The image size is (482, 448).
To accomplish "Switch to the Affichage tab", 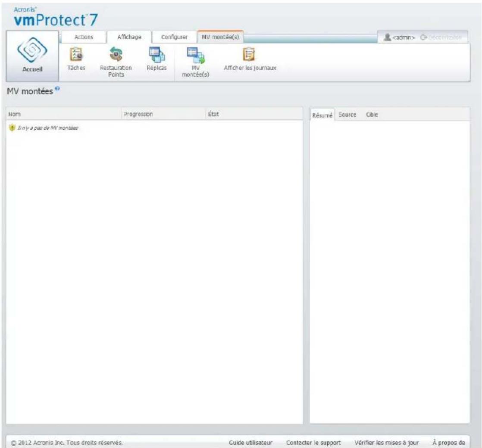I will (x=129, y=37).
